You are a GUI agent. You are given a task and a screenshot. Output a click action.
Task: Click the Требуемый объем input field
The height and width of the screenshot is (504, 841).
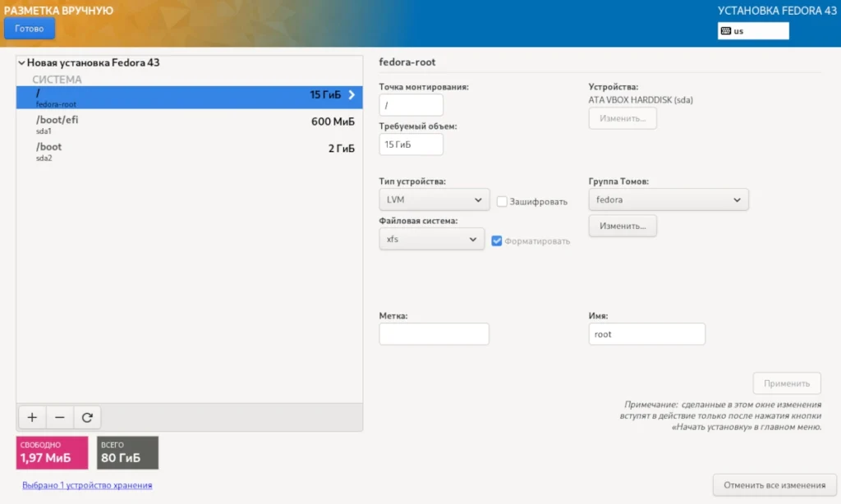pos(411,144)
